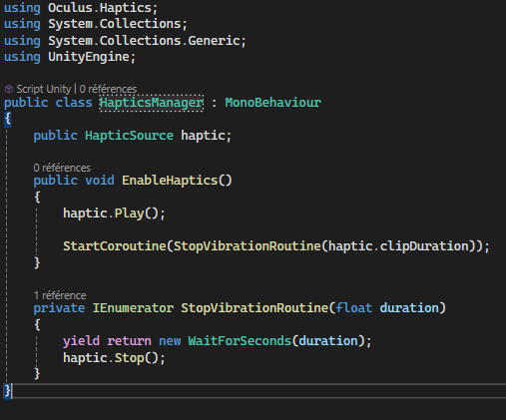The width and height of the screenshot is (506, 420).
Task: Click the StartCoroutine call
Action: coord(115,246)
